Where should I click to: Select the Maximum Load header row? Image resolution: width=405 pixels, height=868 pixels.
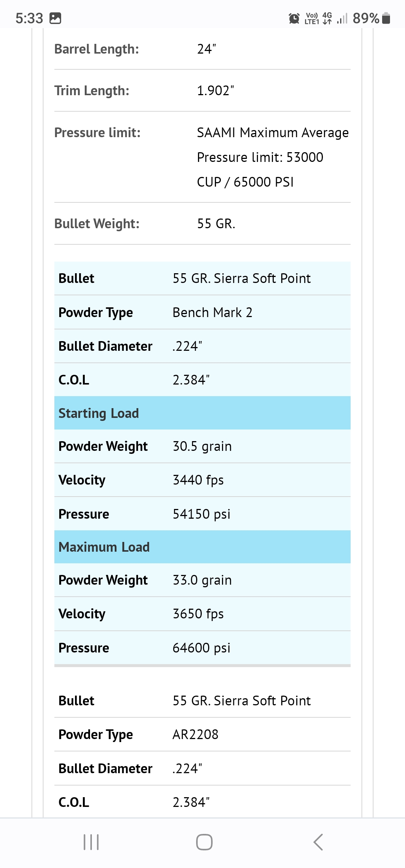[x=202, y=547]
